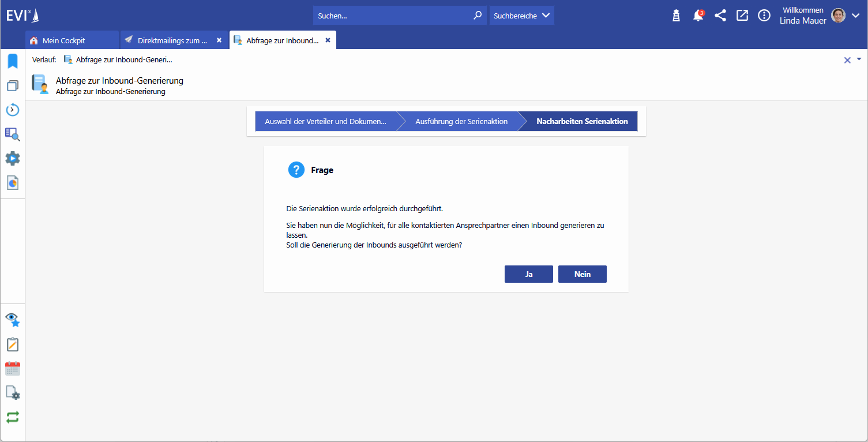Image resolution: width=868 pixels, height=442 pixels.
Task: Open the process gear icon in the sidebar
Action: click(13, 158)
